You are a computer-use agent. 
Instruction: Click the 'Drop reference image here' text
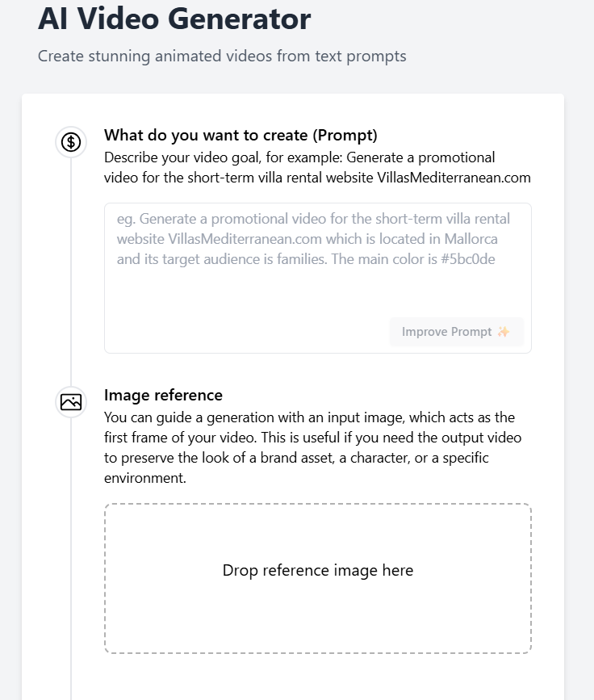[x=317, y=570]
